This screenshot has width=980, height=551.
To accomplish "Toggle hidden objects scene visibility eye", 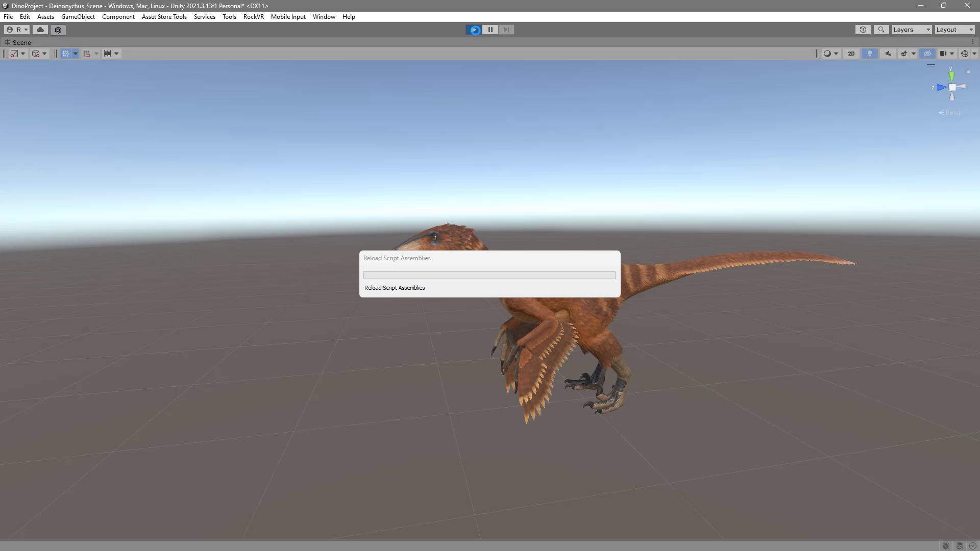I will pyautogui.click(x=927, y=54).
